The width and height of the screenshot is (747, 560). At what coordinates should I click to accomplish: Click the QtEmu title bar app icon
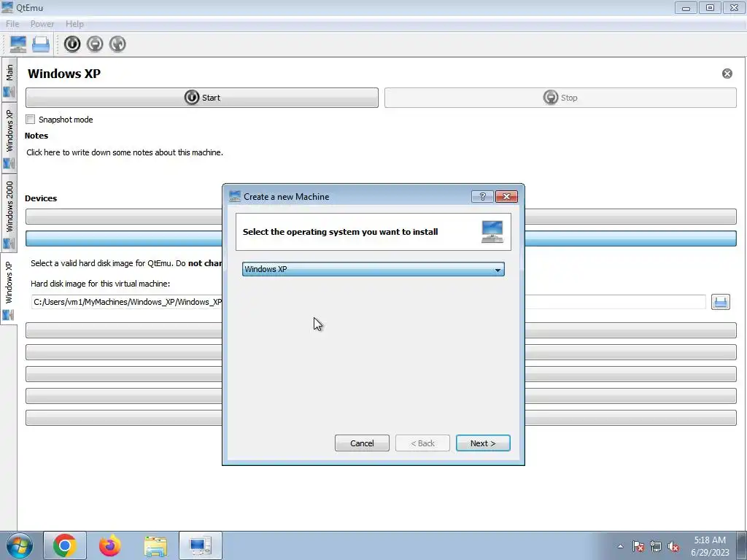pyautogui.click(x=7, y=7)
